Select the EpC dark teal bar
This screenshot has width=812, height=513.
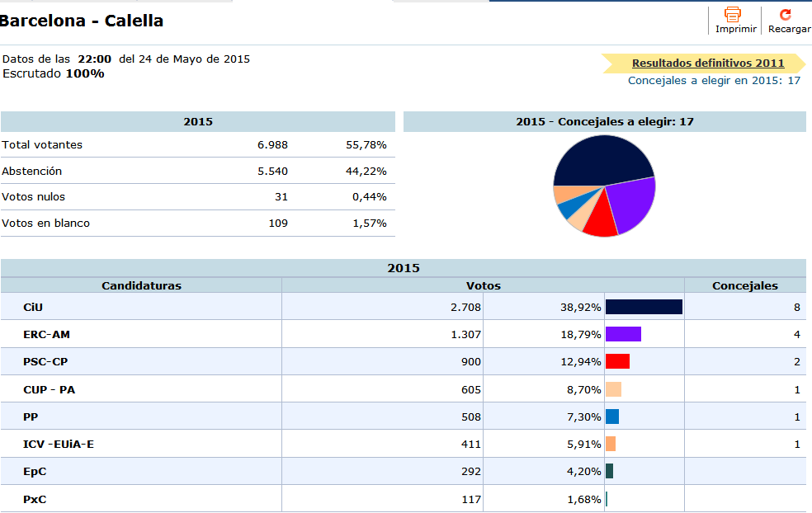pyautogui.click(x=609, y=471)
